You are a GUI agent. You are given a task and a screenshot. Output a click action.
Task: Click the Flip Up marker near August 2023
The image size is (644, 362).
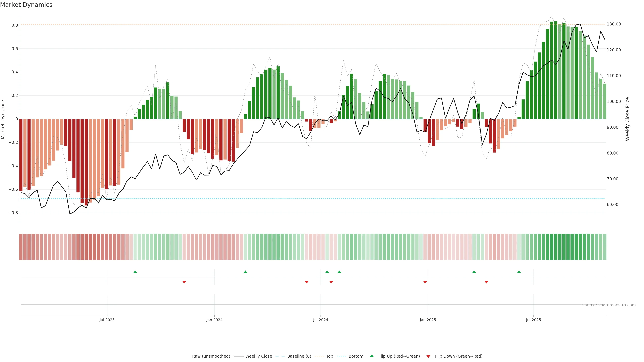click(135, 272)
